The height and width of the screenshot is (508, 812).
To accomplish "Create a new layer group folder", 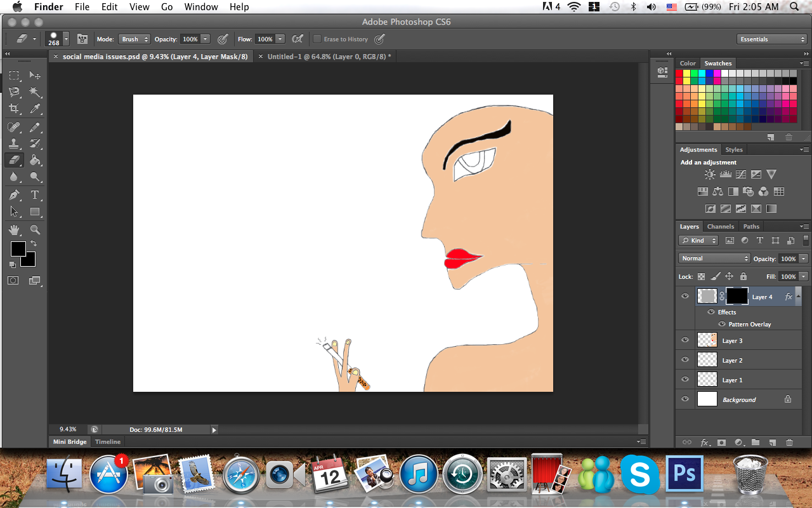I will click(755, 442).
